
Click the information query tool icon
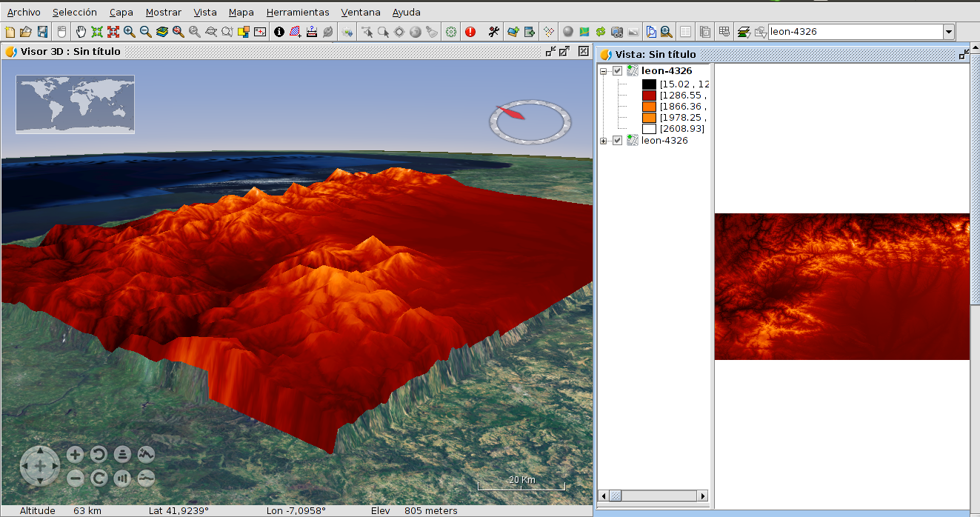click(x=279, y=32)
